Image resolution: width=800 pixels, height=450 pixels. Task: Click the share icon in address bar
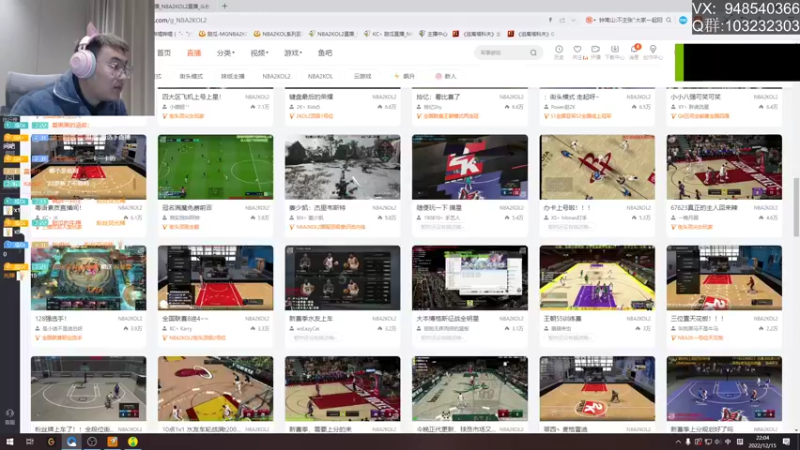click(562, 20)
